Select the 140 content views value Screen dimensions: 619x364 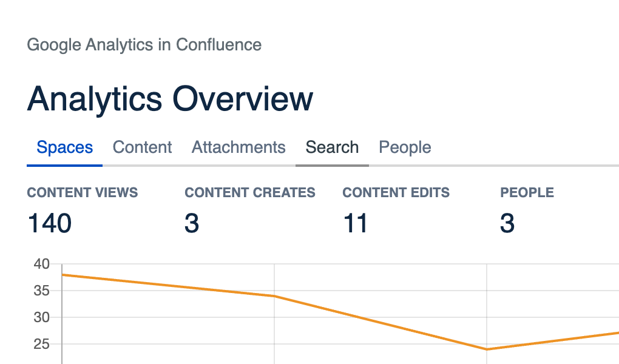(50, 223)
